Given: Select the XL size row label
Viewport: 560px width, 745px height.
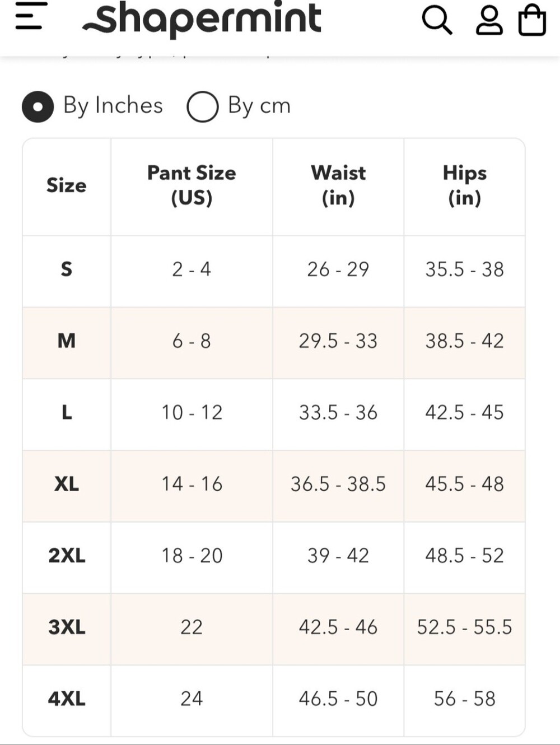Looking at the screenshot, I should point(67,484).
